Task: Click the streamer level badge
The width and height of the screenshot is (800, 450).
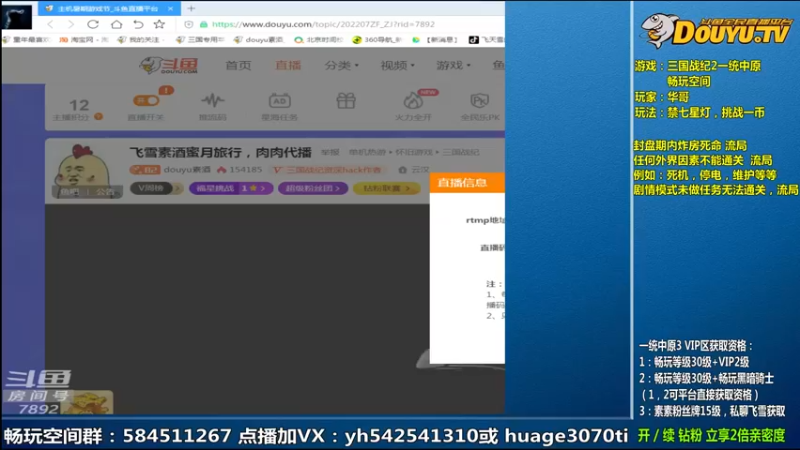Action: pyautogui.click(x=145, y=169)
